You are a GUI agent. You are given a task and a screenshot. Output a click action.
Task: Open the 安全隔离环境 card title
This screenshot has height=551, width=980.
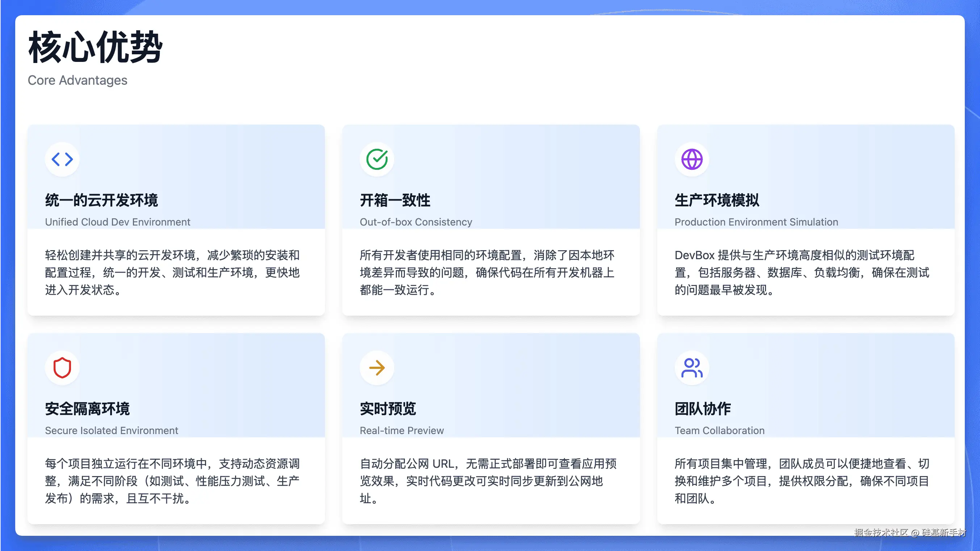[x=87, y=409]
